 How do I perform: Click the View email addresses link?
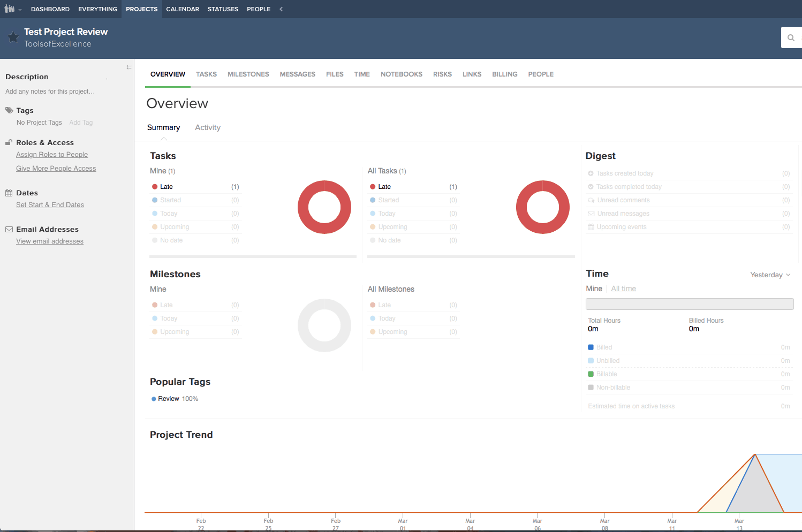pos(49,241)
